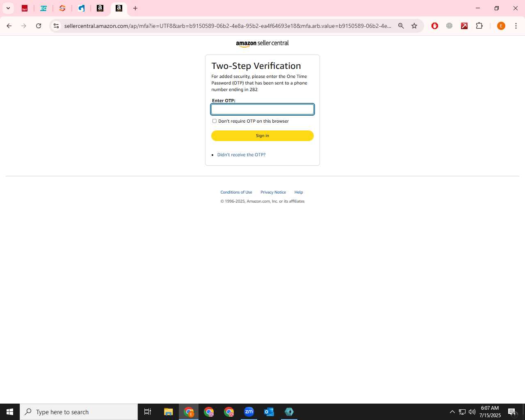Screen dimensions: 525x420
Task: Open the Extensions puzzle-piece menu
Action: click(x=479, y=26)
